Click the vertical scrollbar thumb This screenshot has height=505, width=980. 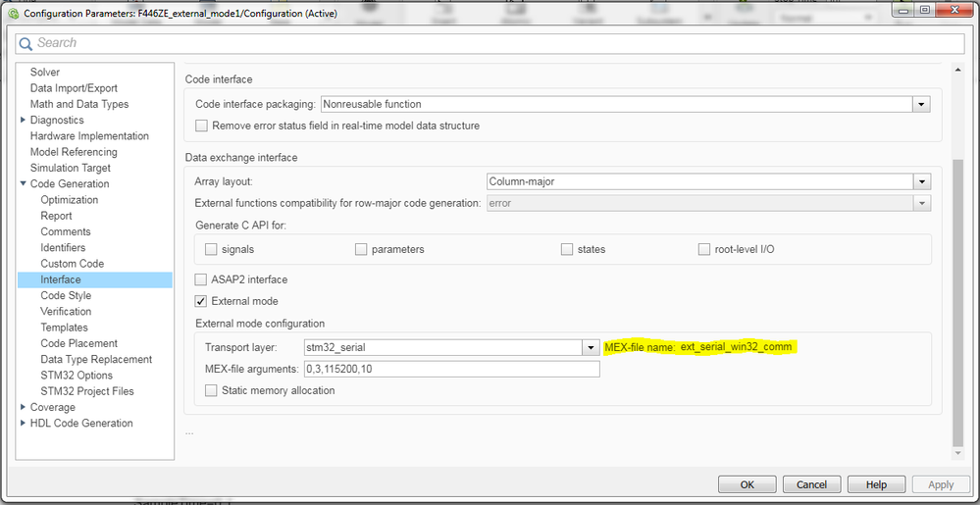(957, 302)
